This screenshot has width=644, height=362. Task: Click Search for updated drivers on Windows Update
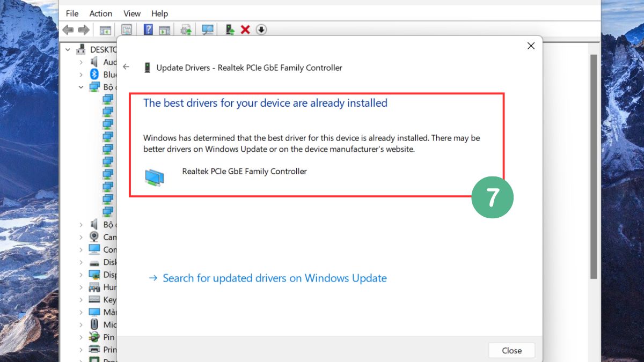[267, 278]
